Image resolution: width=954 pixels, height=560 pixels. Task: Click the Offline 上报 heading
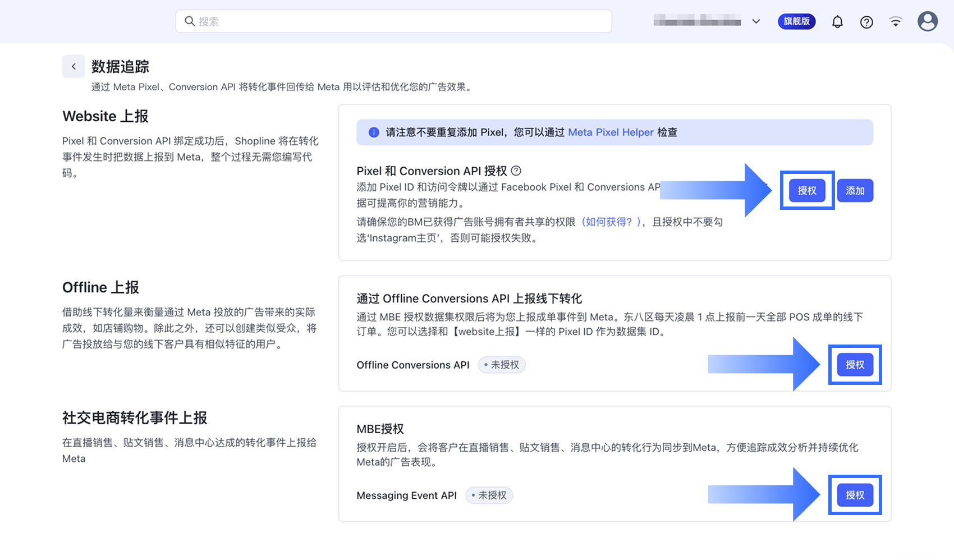pyautogui.click(x=100, y=287)
